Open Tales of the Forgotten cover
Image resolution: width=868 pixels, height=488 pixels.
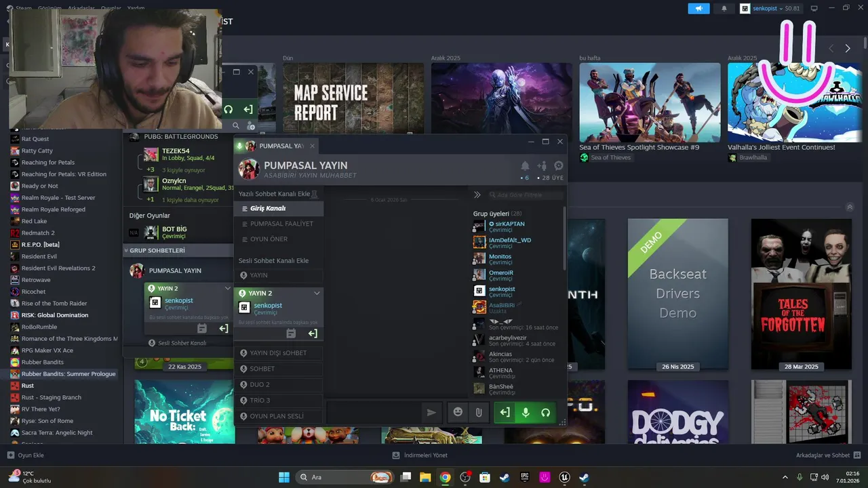click(x=802, y=295)
